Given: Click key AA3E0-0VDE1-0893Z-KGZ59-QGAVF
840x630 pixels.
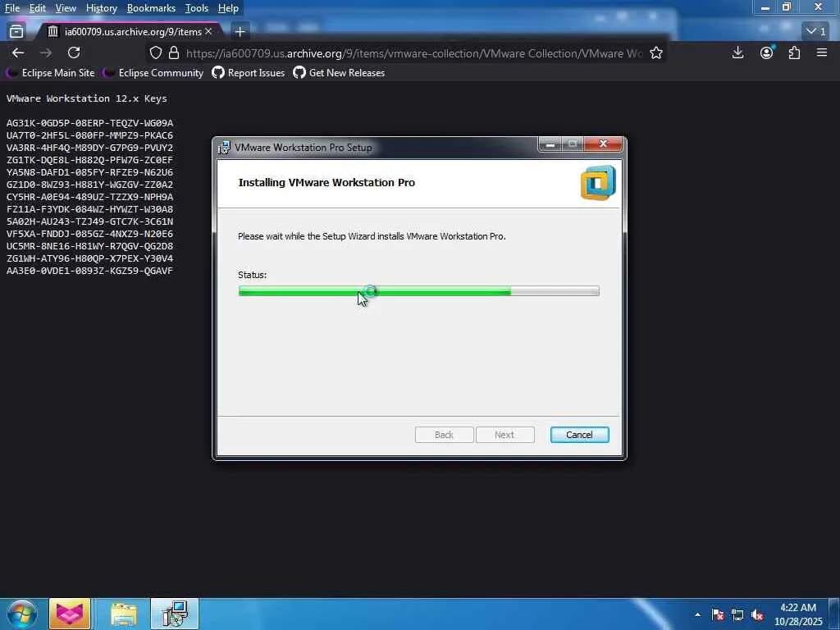Looking at the screenshot, I should coord(89,271).
